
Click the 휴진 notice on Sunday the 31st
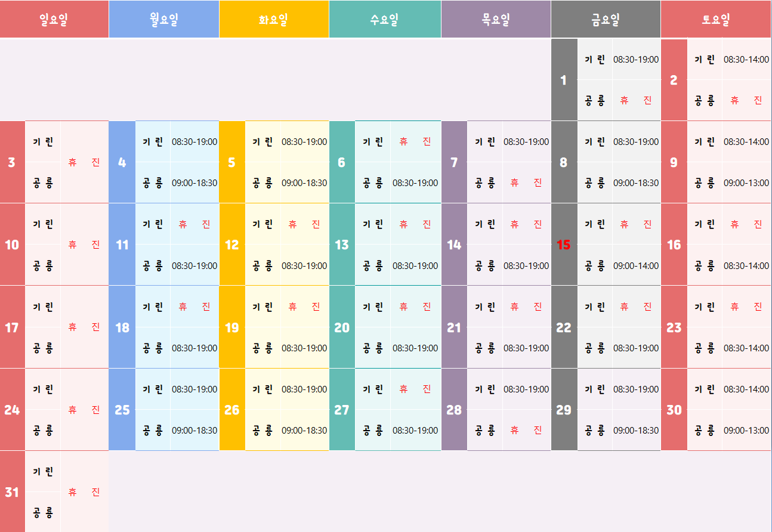pos(84,492)
